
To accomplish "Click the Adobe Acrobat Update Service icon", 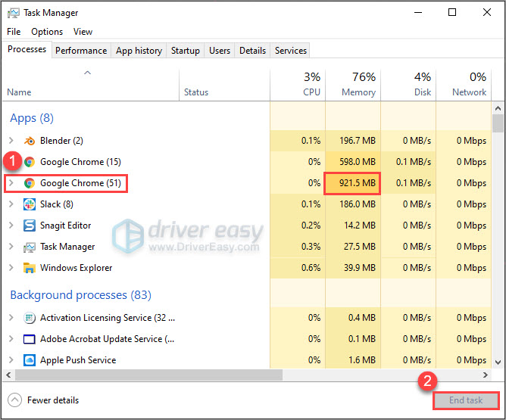I will tap(30, 339).
